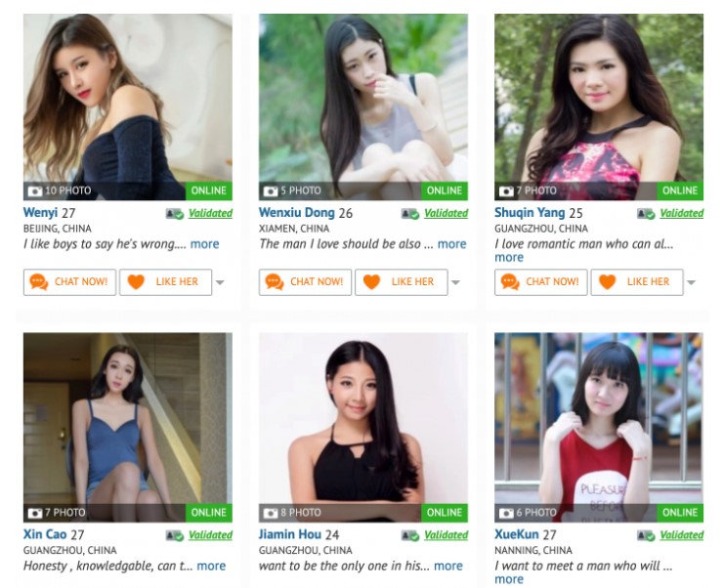The image size is (723, 588).
Task: Click validated badge icon next to Jiamin Hou
Action: click(410, 535)
